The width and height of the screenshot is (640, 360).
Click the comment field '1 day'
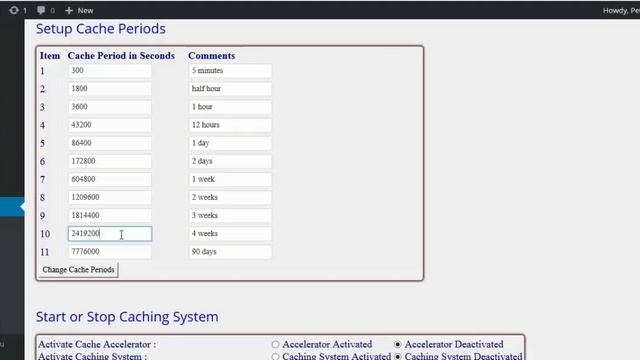[230, 143]
